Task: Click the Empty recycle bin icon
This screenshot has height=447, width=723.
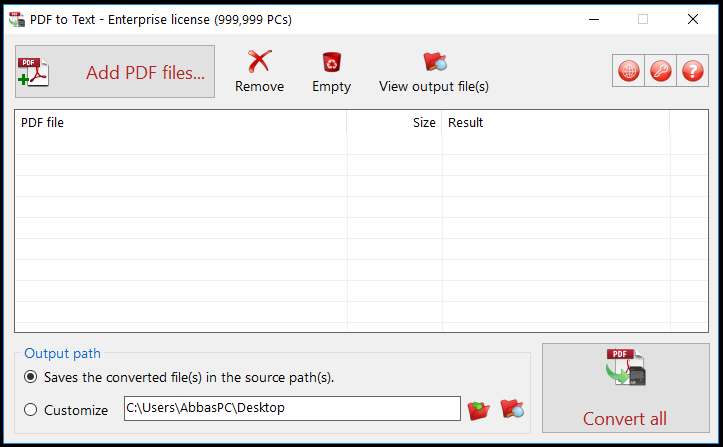Action: [x=332, y=62]
